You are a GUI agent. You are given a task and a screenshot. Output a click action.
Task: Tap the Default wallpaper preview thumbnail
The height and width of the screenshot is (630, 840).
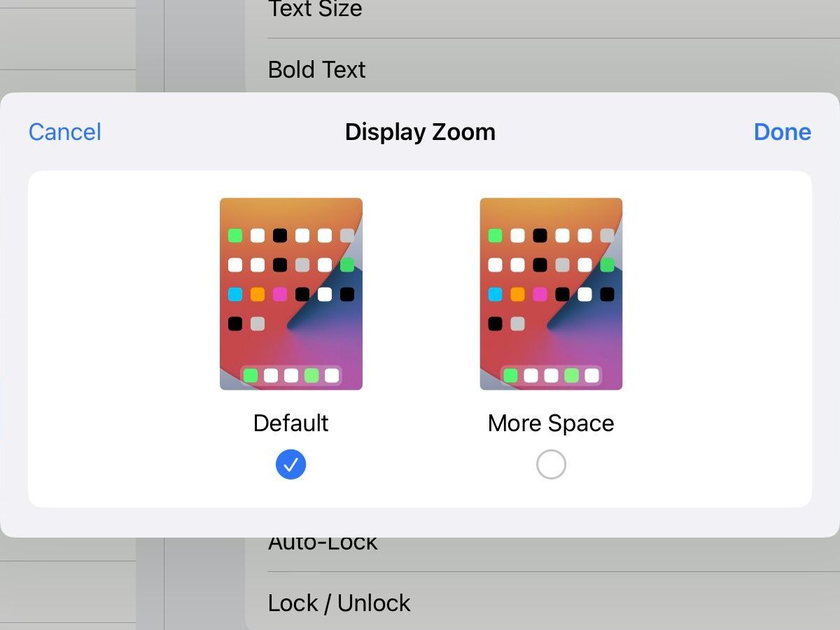290,294
